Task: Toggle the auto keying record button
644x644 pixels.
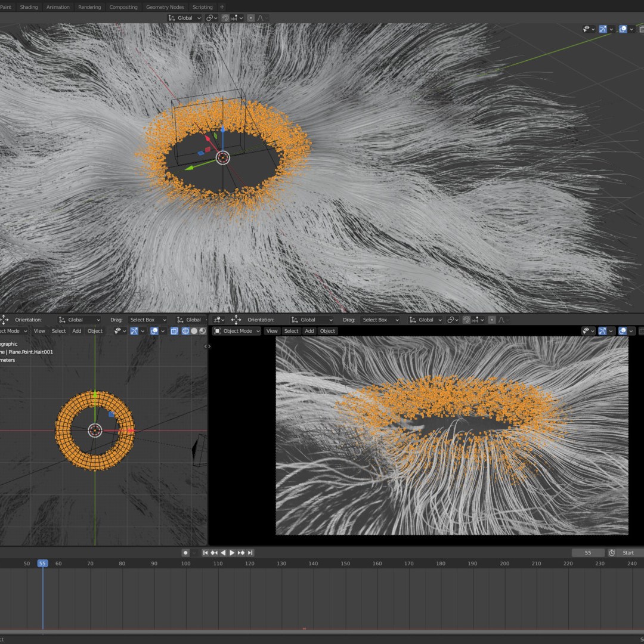Action: pos(185,553)
